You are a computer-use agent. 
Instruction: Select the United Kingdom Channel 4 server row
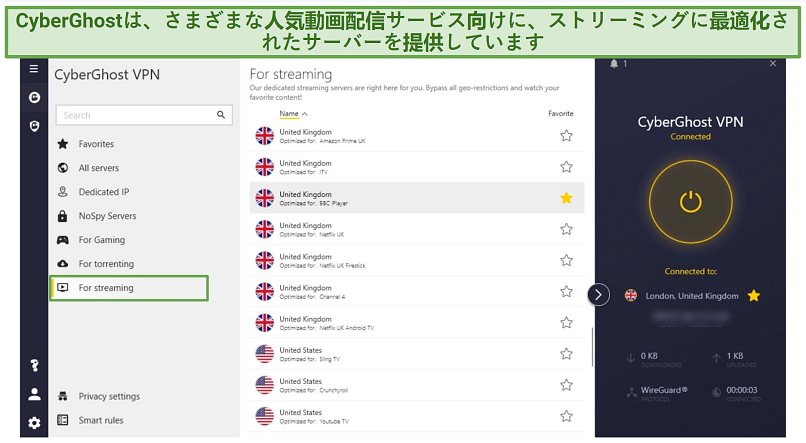[x=417, y=291]
